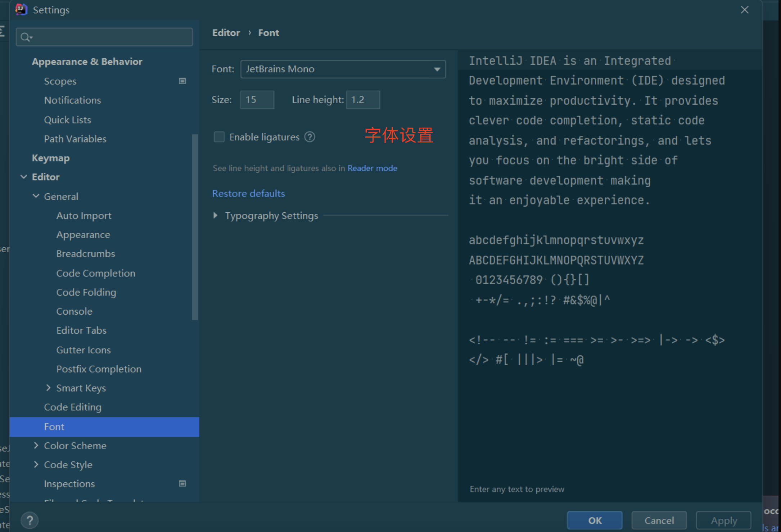Click the Reader mode link
781x532 pixels.
[x=372, y=168]
